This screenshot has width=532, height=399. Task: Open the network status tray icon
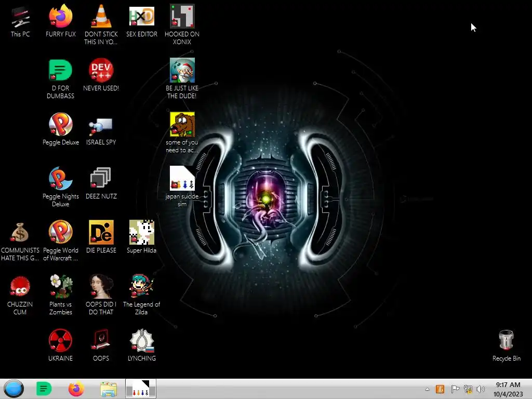click(468, 389)
